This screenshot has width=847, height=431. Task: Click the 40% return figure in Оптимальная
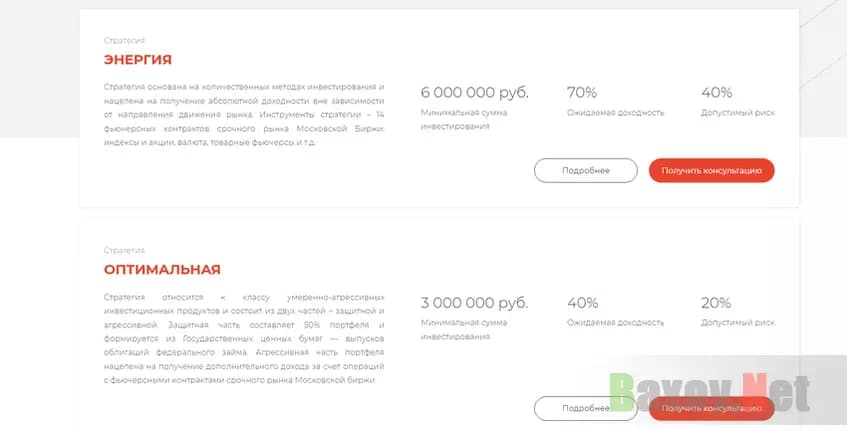tap(582, 303)
